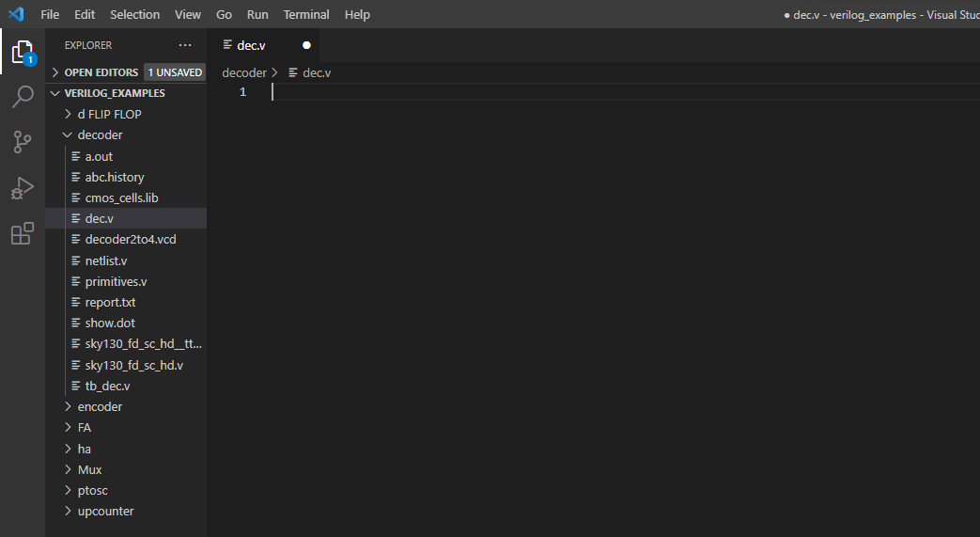
Task: Open the truncated sky130_fd_sc_hd__tt... file
Action: coord(143,343)
